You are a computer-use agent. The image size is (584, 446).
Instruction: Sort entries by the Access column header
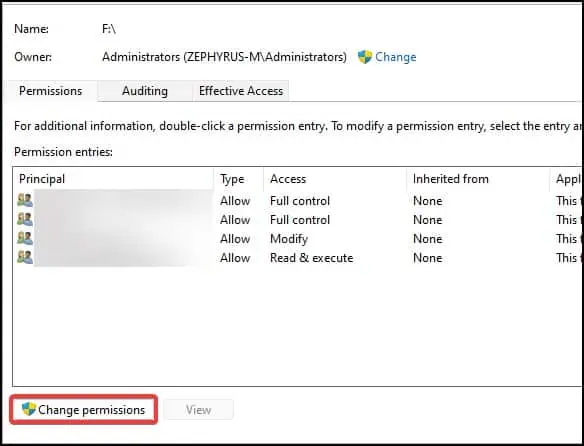(x=335, y=179)
